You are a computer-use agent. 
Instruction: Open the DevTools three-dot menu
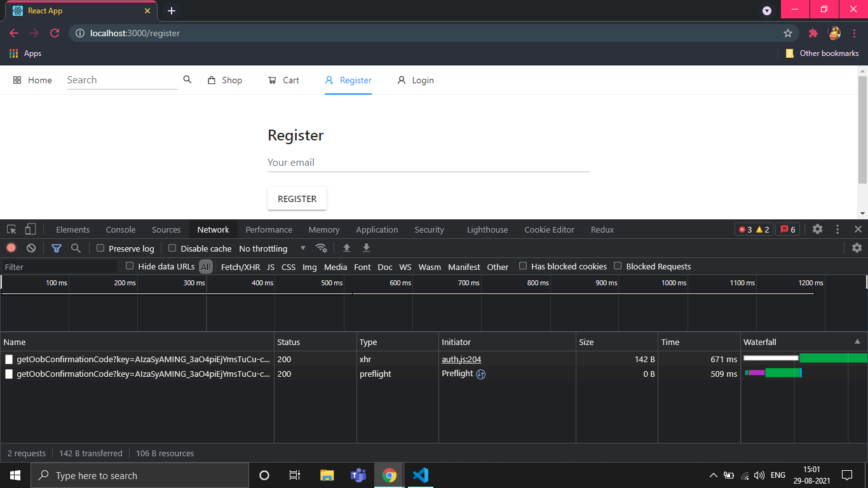pos(837,229)
